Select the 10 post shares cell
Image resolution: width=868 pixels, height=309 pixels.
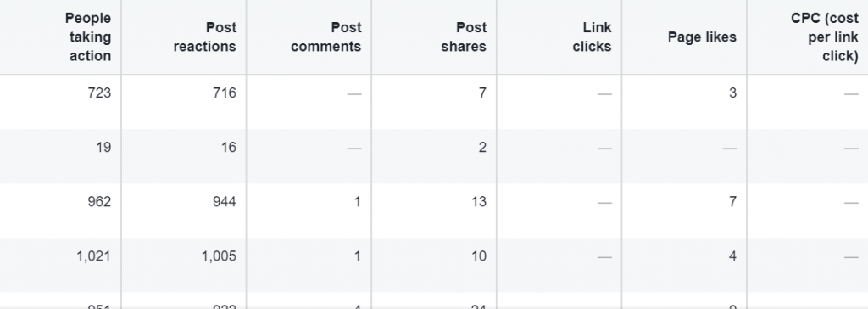coord(479,256)
